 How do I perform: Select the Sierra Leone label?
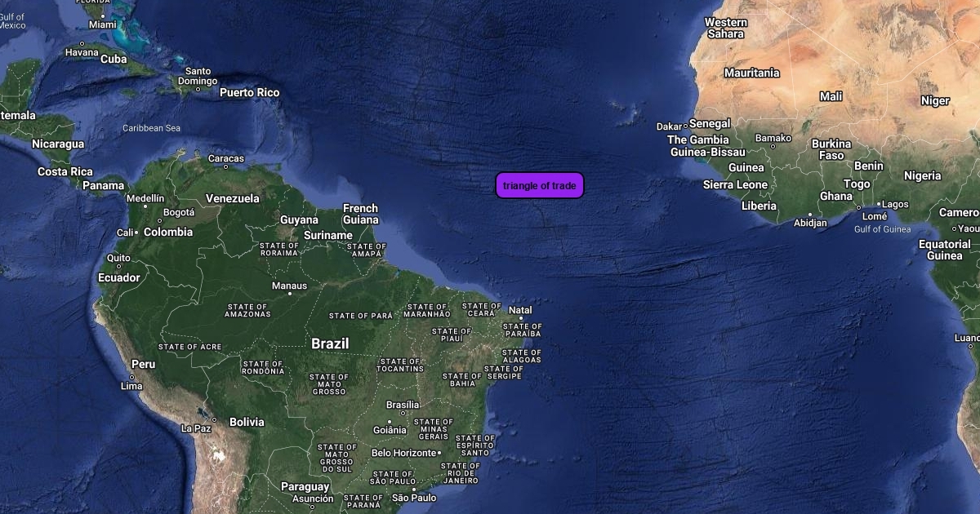[736, 184]
